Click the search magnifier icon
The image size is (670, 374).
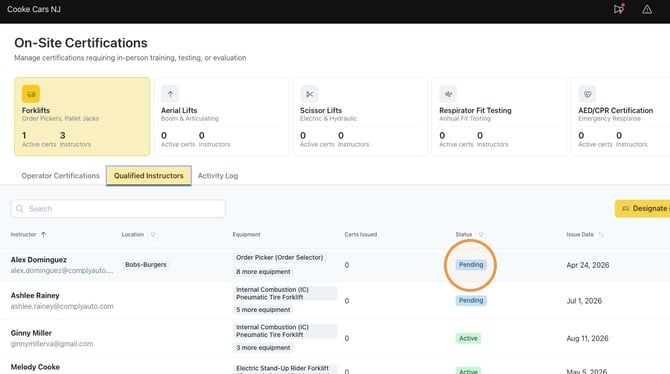(x=20, y=209)
